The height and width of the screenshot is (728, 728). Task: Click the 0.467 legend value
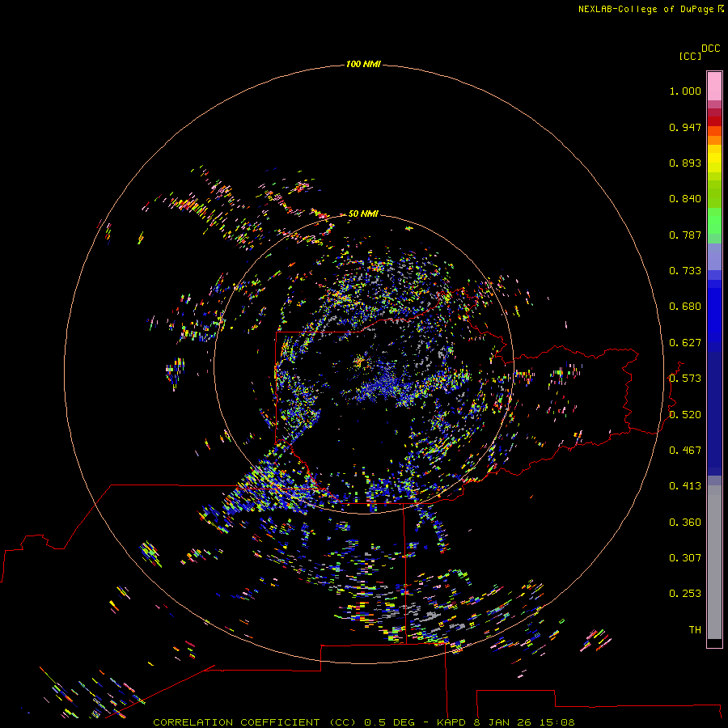[685, 451]
